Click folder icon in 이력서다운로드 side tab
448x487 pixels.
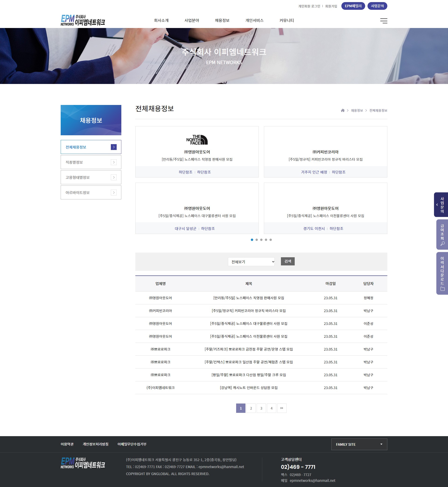[x=442, y=289]
